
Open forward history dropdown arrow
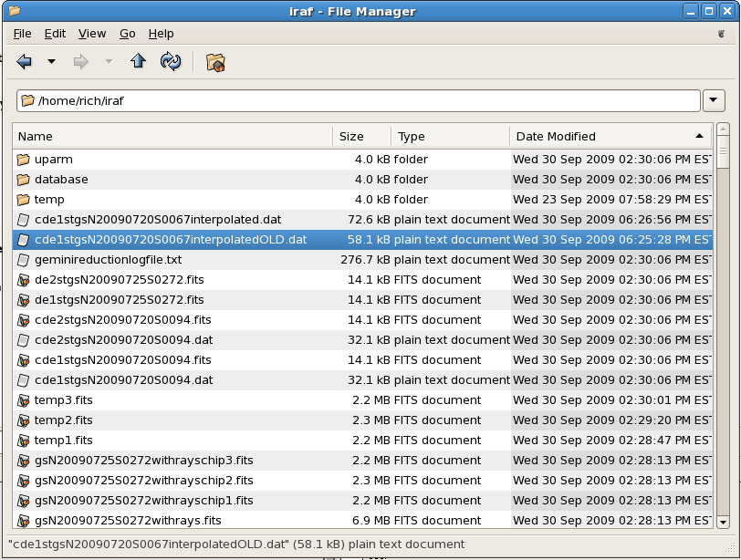point(109,62)
